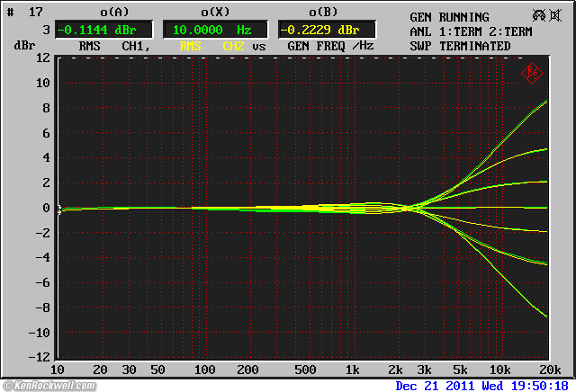This screenshot has height=392, width=576.
Task: Click the white RMS CH1 trace label
Action: (x=114, y=46)
